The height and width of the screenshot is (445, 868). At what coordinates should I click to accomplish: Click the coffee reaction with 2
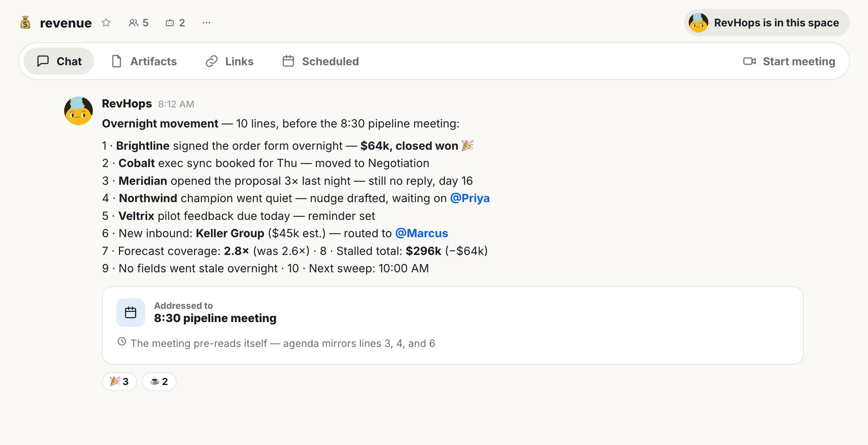click(x=159, y=382)
